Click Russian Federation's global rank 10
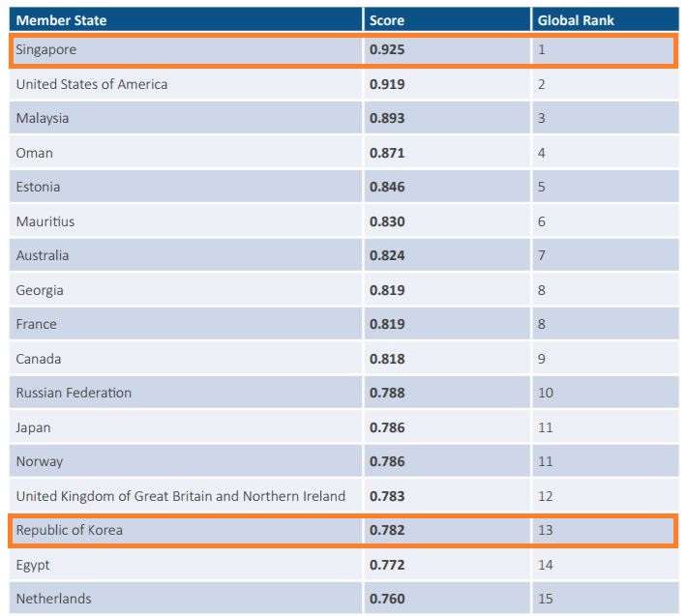This screenshot has height=616, width=686. point(546,393)
